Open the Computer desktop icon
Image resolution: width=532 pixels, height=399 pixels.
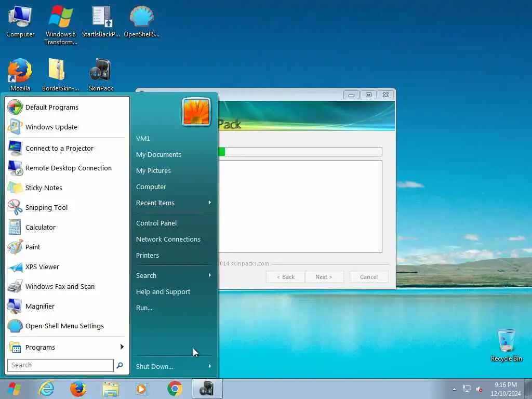click(20, 21)
